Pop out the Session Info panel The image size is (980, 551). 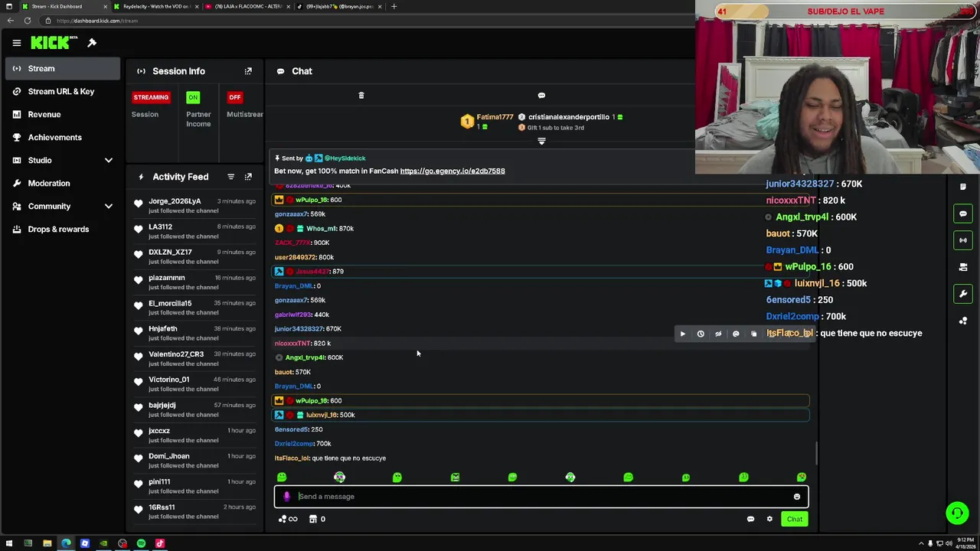point(248,71)
